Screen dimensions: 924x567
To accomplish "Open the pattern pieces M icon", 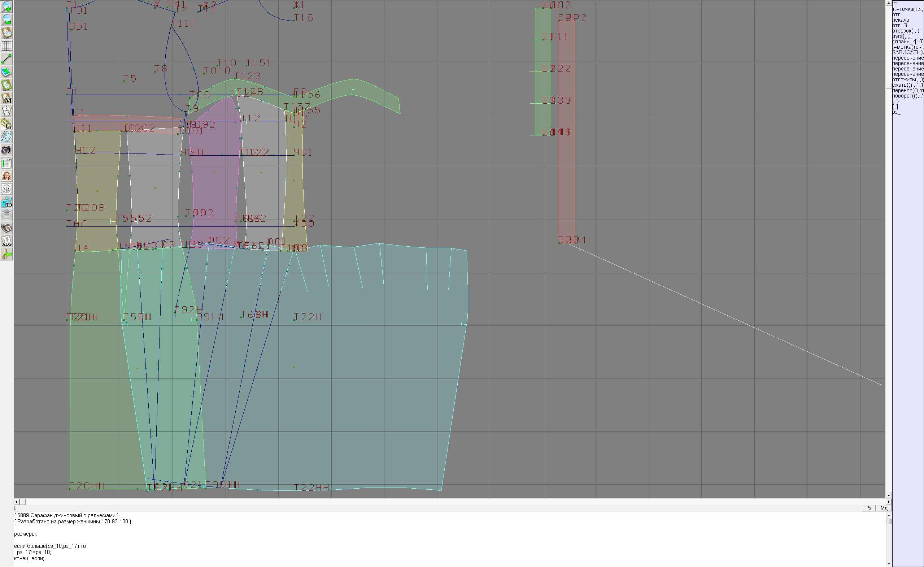I will (x=6, y=98).
